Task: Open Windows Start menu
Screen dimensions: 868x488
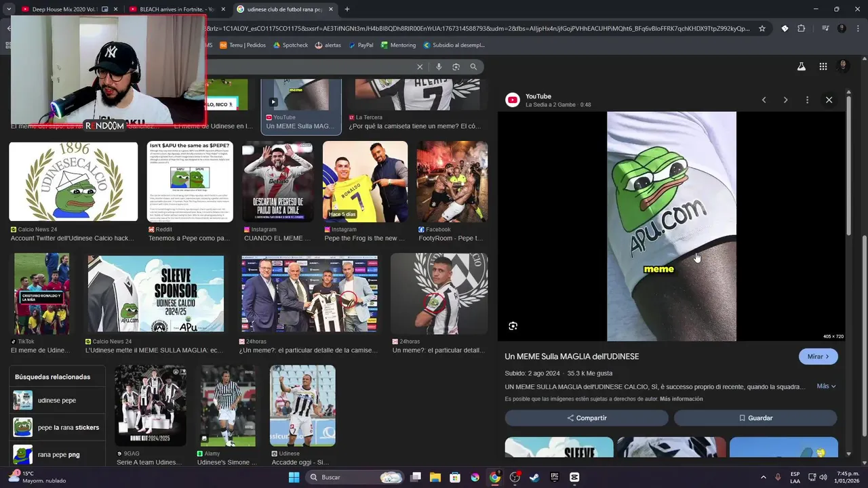Action: click(294, 477)
